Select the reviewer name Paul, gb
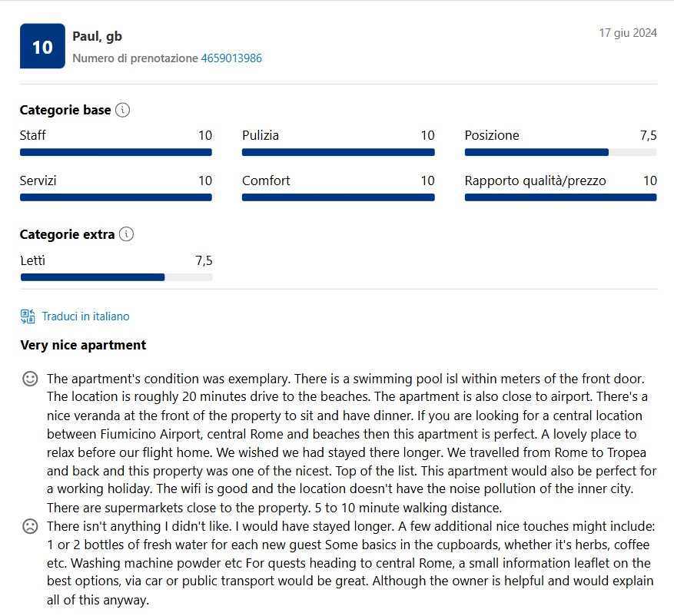The image size is (674, 616). [97, 37]
